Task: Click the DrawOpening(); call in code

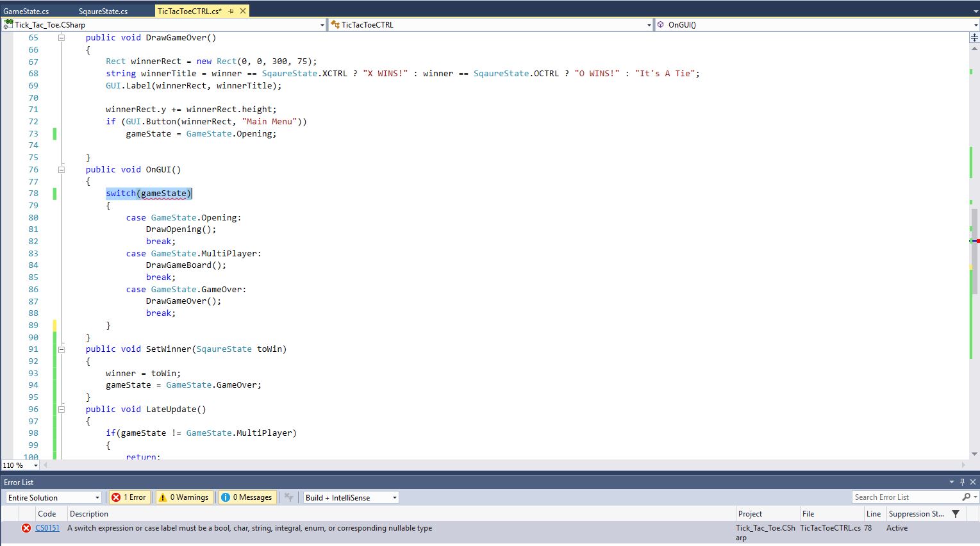Action: pyautogui.click(x=181, y=229)
